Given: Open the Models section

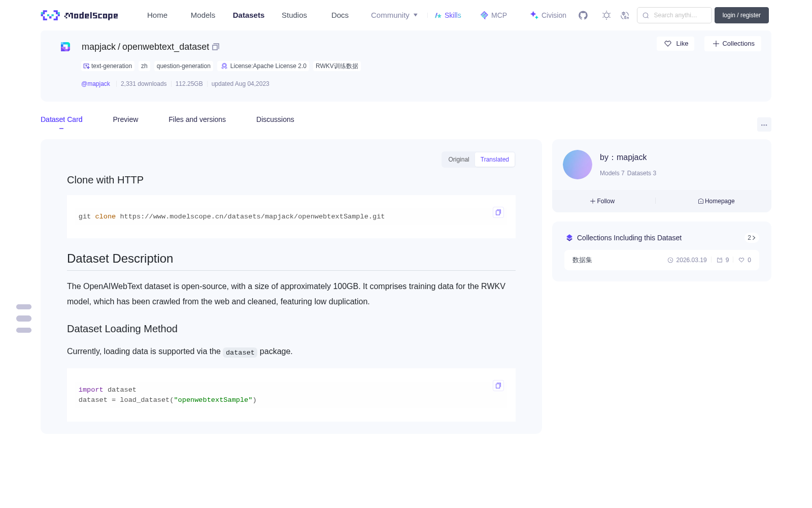Looking at the screenshot, I should pos(203,15).
